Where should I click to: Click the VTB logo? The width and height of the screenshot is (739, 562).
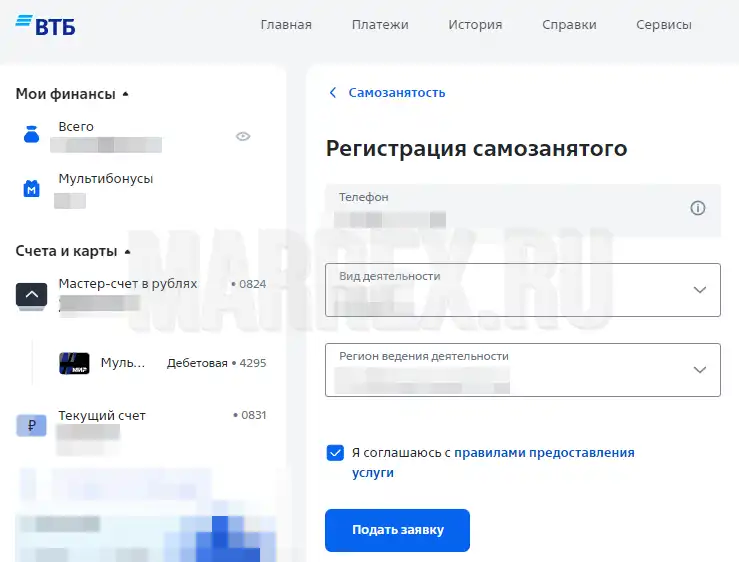point(45,25)
